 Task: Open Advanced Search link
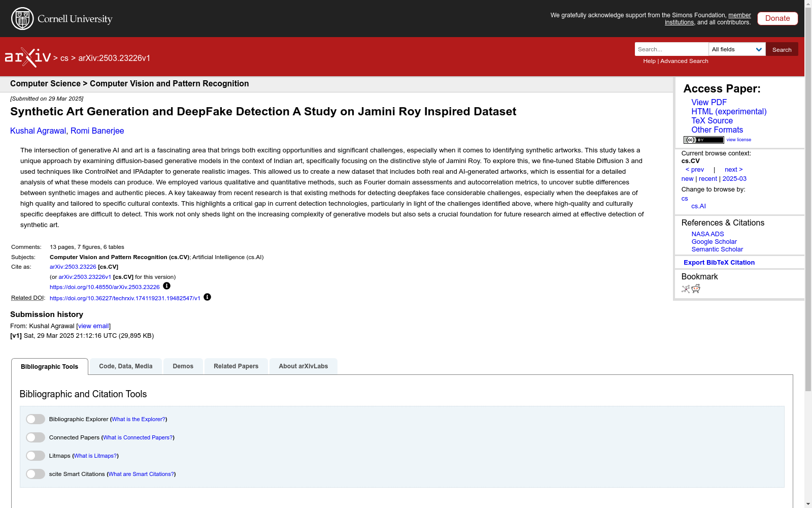pyautogui.click(x=684, y=61)
